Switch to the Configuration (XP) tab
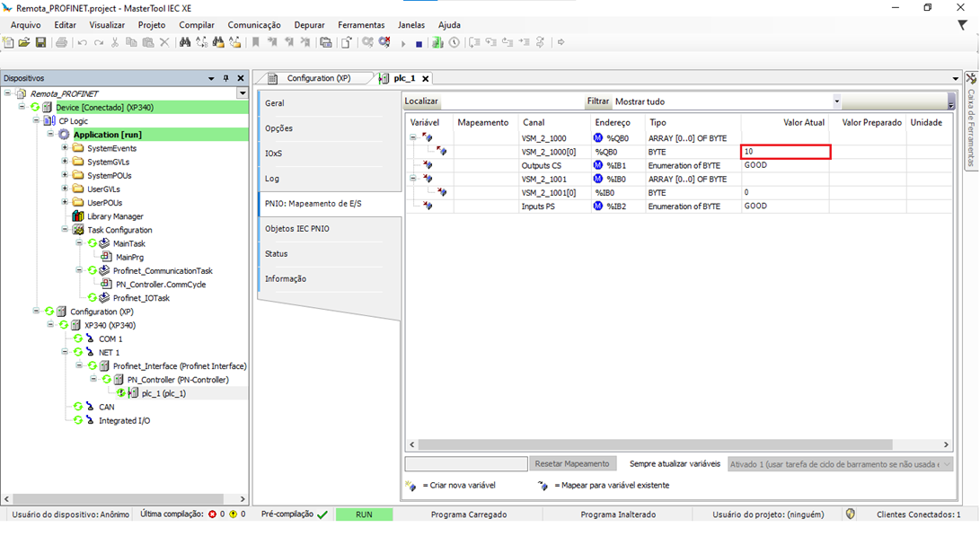980x536 pixels. click(x=318, y=78)
